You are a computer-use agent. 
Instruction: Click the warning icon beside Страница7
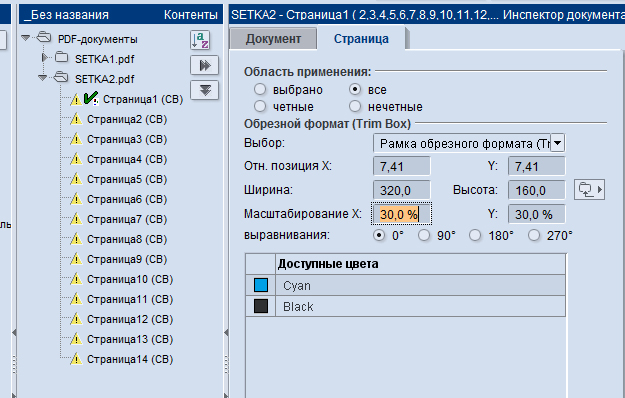tap(76, 219)
